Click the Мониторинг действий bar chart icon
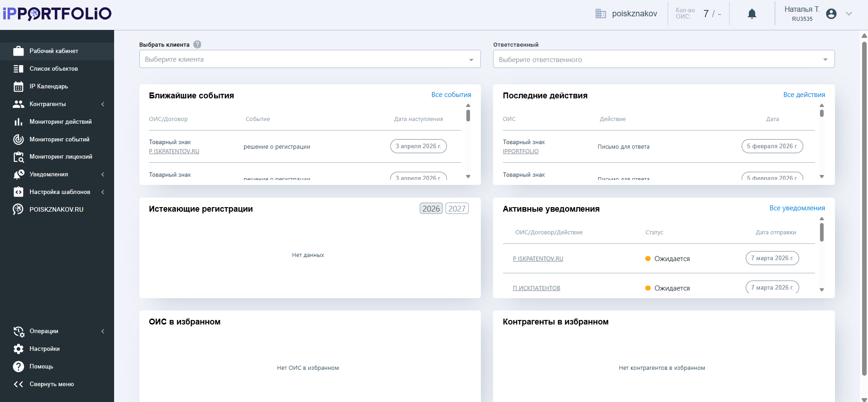 tap(18, 122)
